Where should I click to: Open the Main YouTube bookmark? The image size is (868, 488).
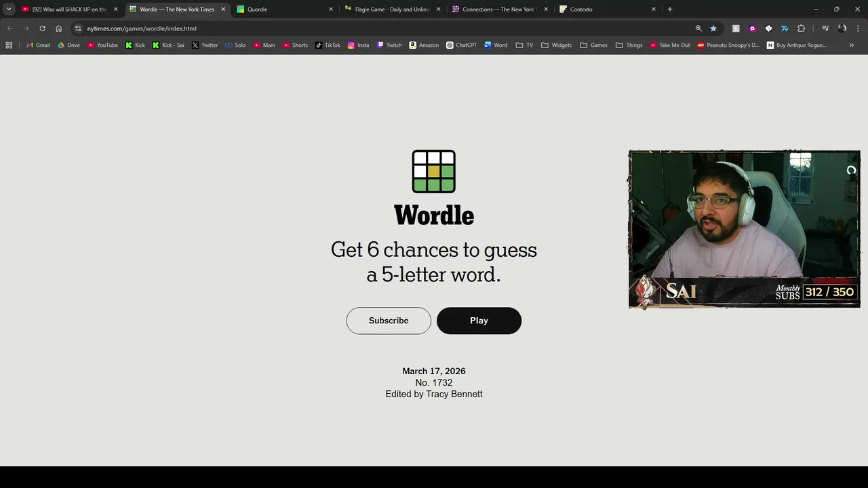click(264, 45)
